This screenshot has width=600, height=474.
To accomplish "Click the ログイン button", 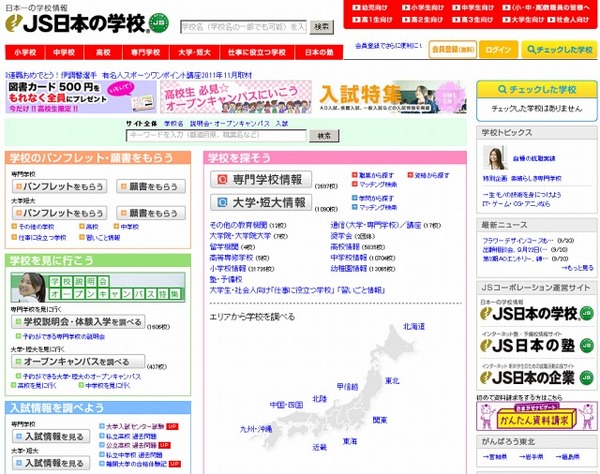I will pos(498,49).
